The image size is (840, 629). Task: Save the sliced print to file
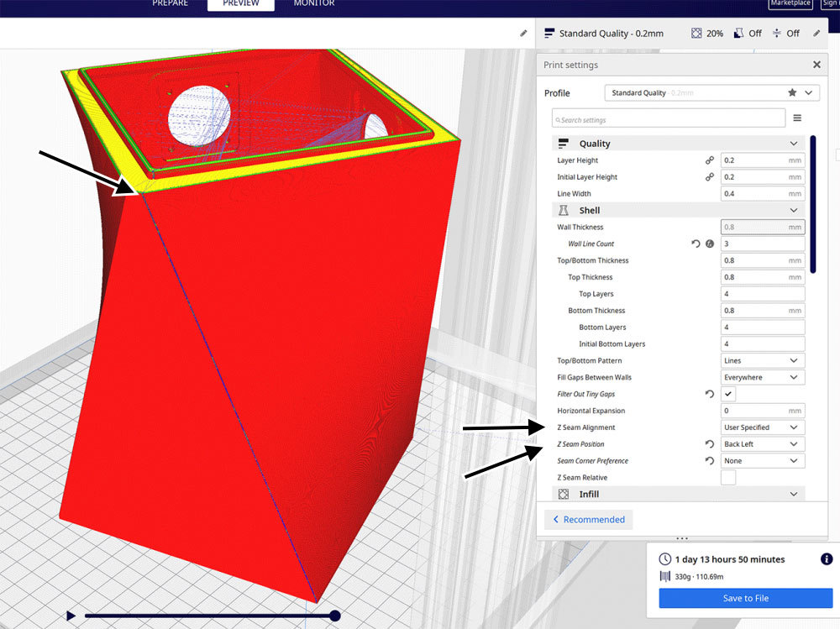pos(746,598)
